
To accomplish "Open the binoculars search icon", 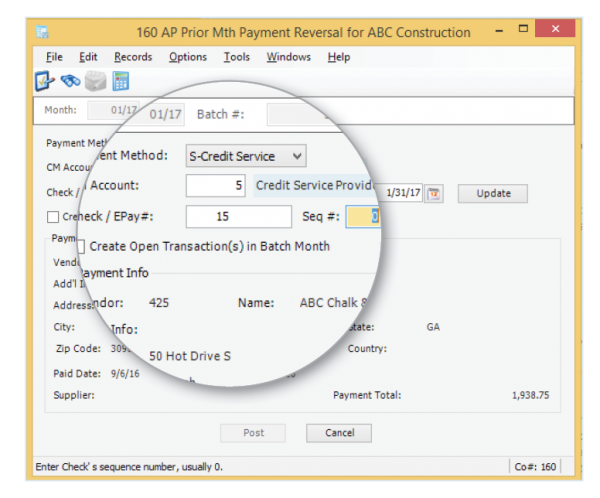I will tap(70, 81).
